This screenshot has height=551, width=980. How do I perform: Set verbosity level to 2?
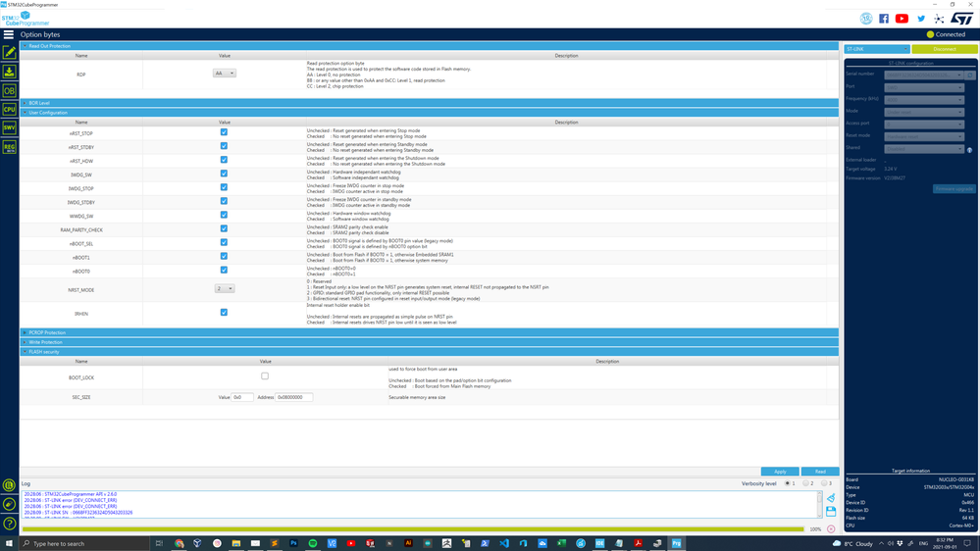pyautogui.click(x=806, y=483)
